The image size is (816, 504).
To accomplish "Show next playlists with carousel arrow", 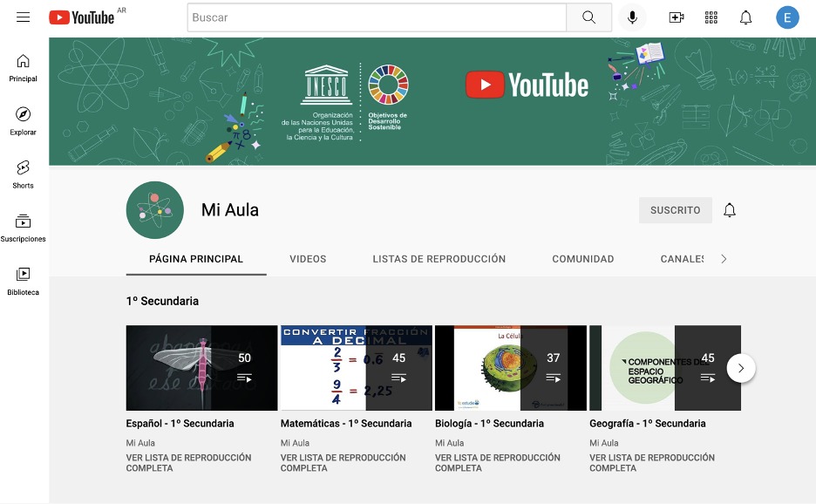I will pyautogui.click(x=741, y=368).
